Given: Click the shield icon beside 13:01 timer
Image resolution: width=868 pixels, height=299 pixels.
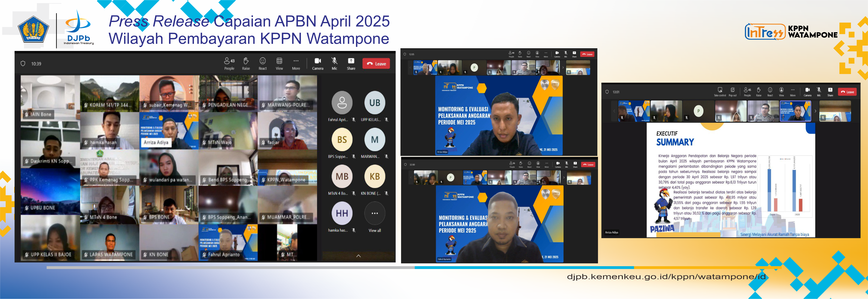Looking at the screenshot, I should (607, 92).
